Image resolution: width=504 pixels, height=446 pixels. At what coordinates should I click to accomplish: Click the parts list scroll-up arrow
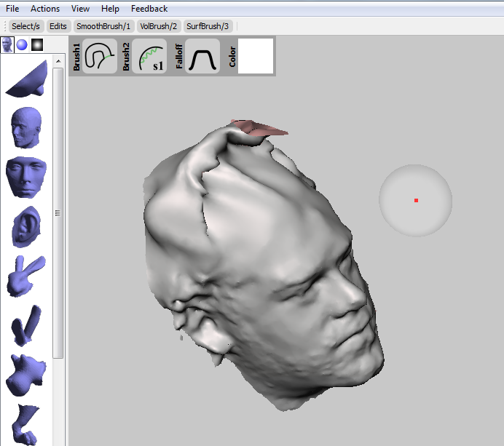click(x=58, y=61)
